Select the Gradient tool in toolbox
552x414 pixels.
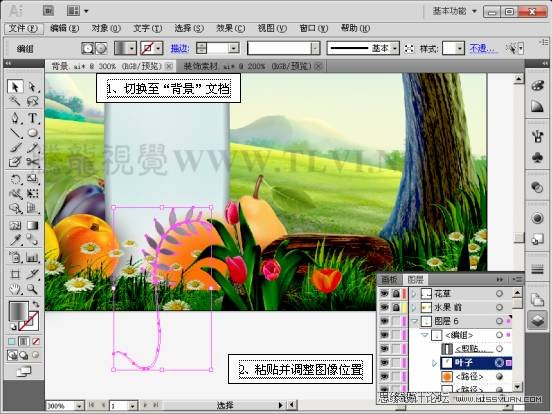(32, 225)
